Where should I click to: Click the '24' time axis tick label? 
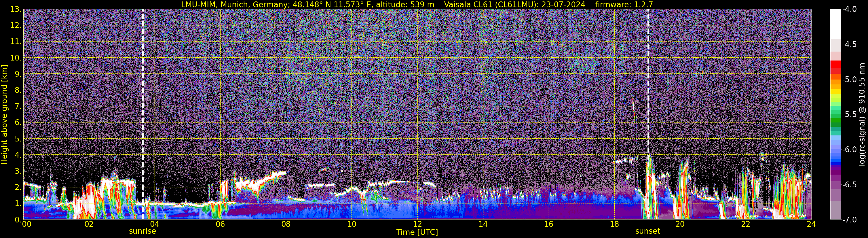(811, 224)
